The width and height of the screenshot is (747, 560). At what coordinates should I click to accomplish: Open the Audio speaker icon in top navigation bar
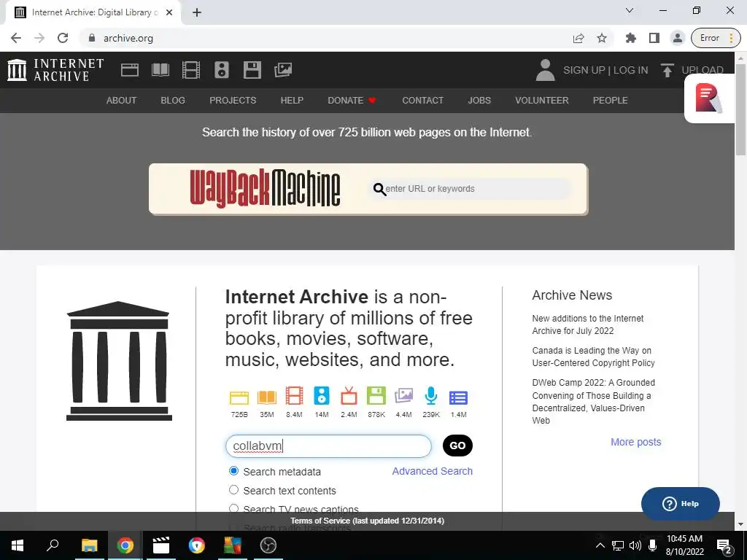point(222,70)
